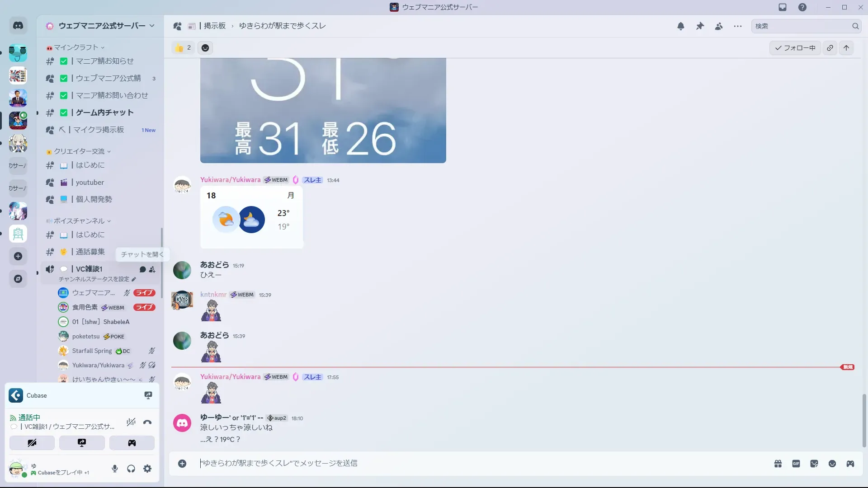Toggle microphone mute in user panel
868x488 pixels.
click(115, 469)
